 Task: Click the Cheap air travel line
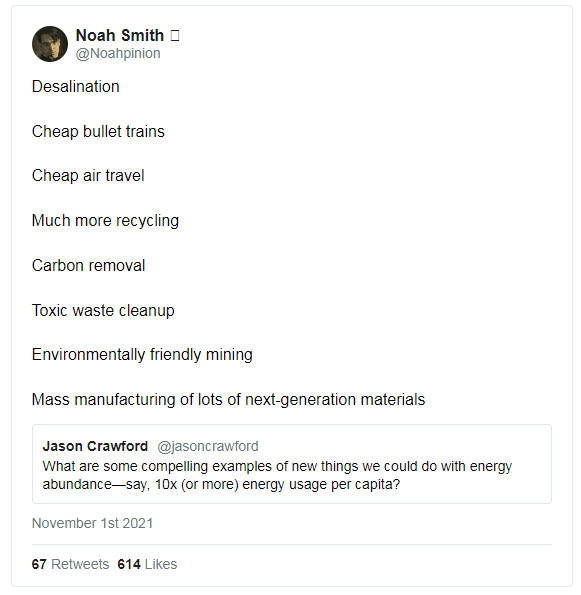88,176
